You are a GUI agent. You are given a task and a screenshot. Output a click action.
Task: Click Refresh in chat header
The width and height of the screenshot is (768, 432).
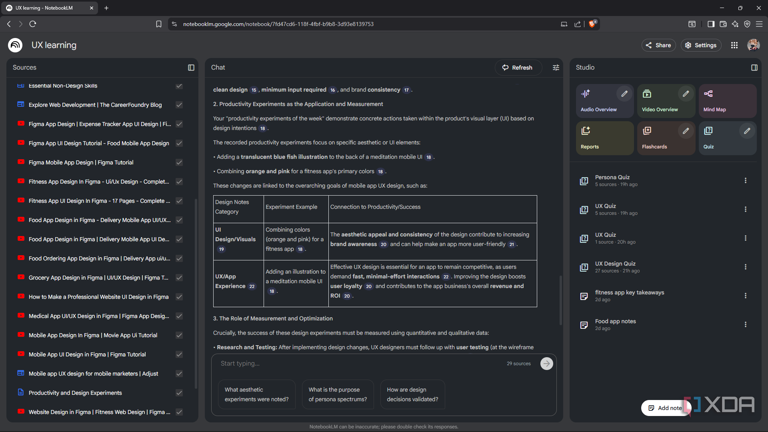(517, 68)
